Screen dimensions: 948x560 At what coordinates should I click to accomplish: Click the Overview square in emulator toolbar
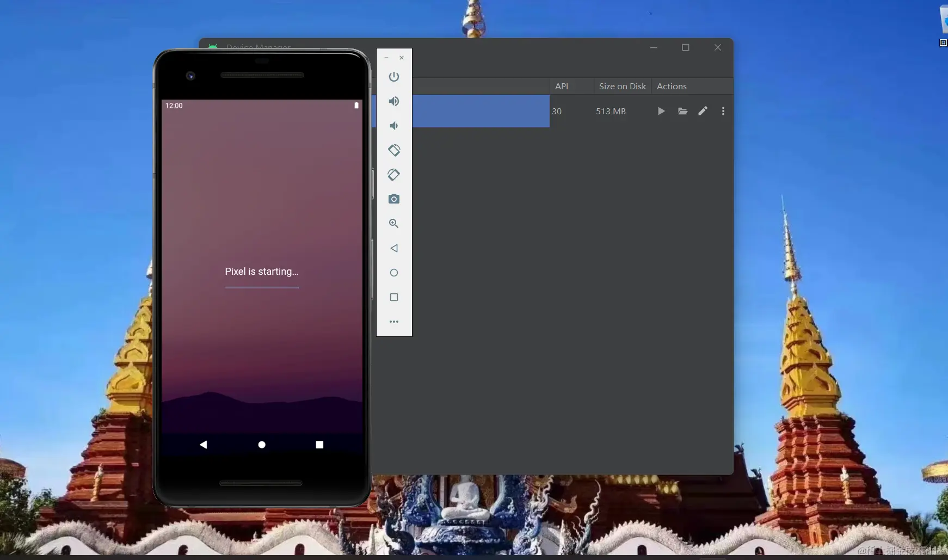point(394,297)
